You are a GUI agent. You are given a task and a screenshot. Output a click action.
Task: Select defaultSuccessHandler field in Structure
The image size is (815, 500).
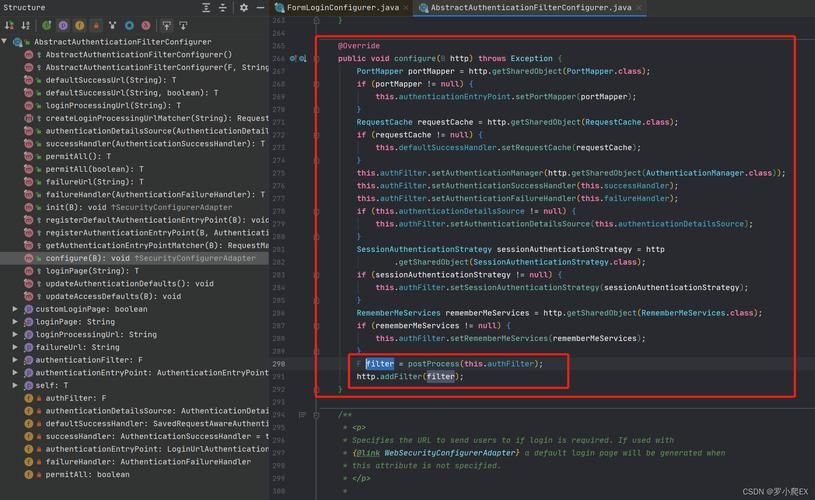(x=157, y=424)
